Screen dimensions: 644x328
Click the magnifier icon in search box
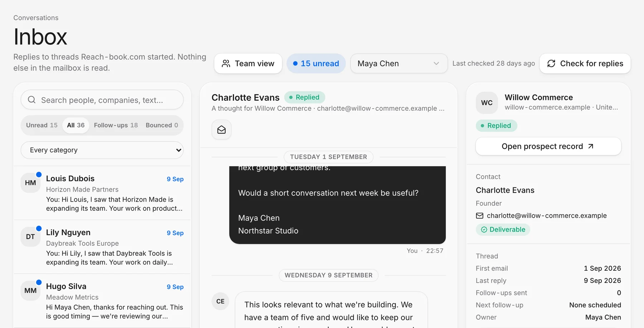tap(31, 100)
